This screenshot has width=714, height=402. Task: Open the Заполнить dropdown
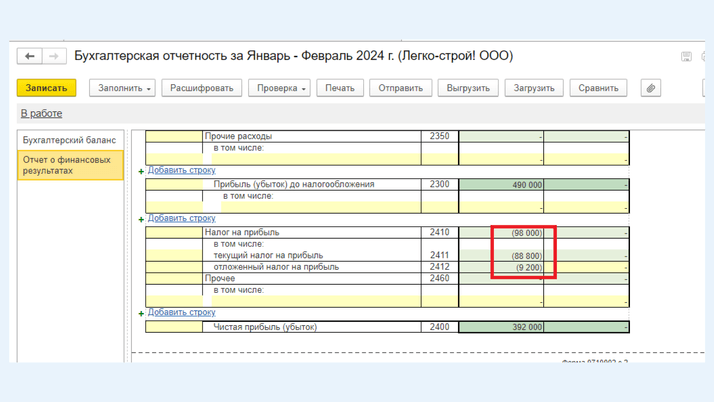point(122,88)
